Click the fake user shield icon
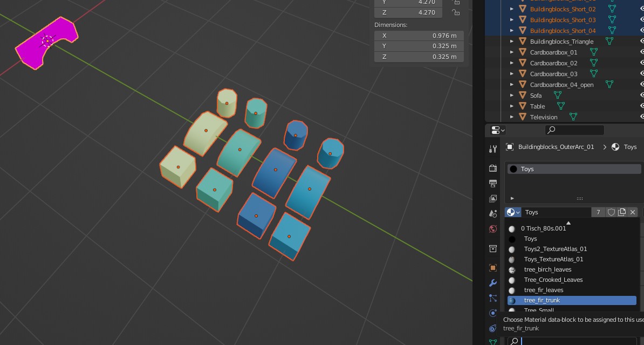 (611, 212)
